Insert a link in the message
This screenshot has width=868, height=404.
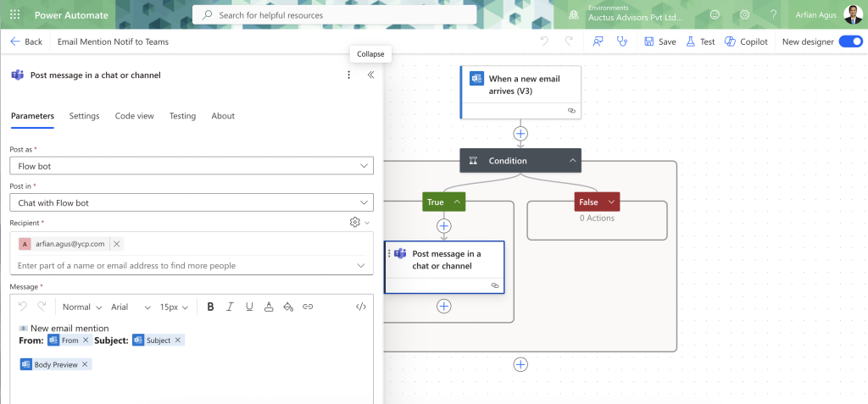(308, 307)
